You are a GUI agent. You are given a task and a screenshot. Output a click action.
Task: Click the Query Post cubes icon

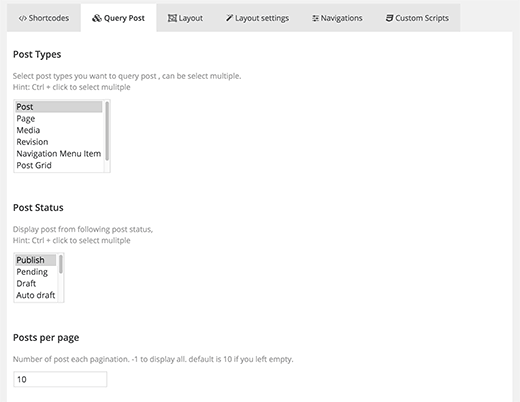coord(97,18)
